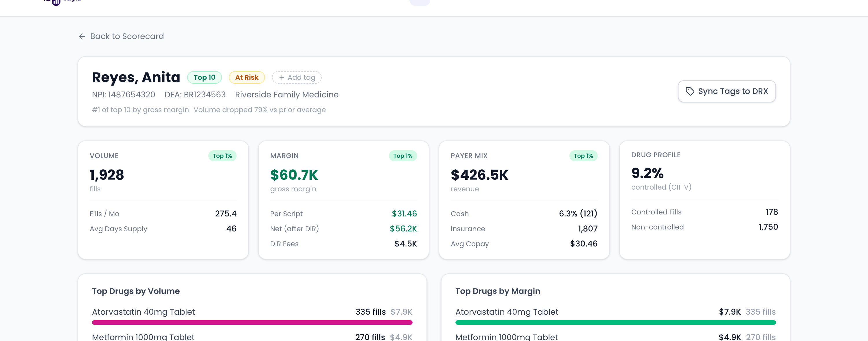Image resolution: width=868 pixels, height=341 pixels.
Task: Click the pink Atorvastatin volume bar
Action: (252, 323)
